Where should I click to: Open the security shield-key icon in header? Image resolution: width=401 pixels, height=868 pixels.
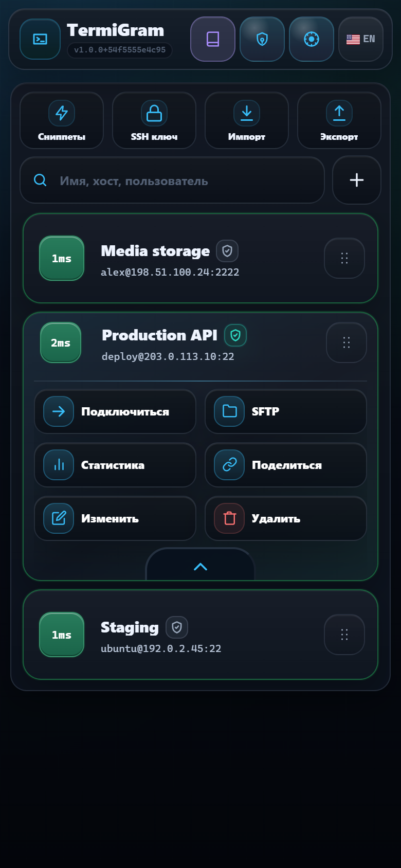[262, 39]
